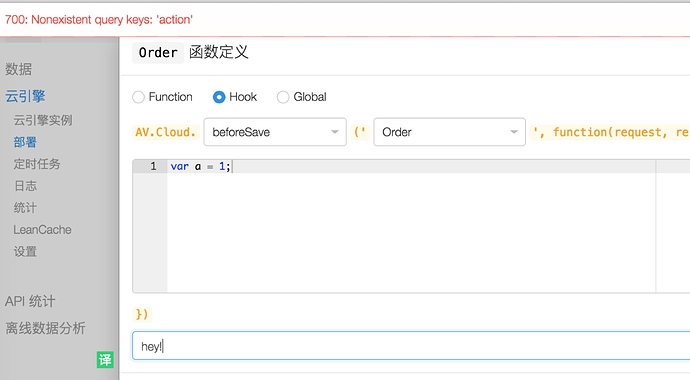Click into the code editor line 1
This screenshot has height=380, width=690.
coord(411,166)
